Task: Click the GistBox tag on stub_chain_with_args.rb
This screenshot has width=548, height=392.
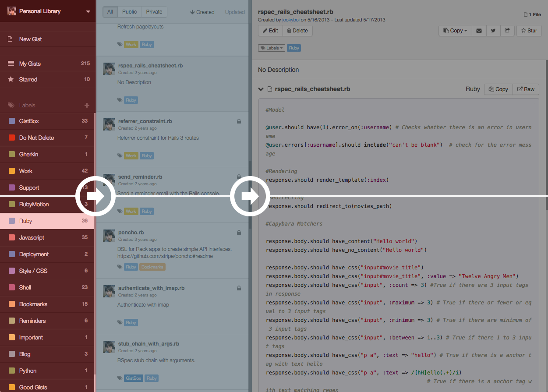Action: pos(134,378)
